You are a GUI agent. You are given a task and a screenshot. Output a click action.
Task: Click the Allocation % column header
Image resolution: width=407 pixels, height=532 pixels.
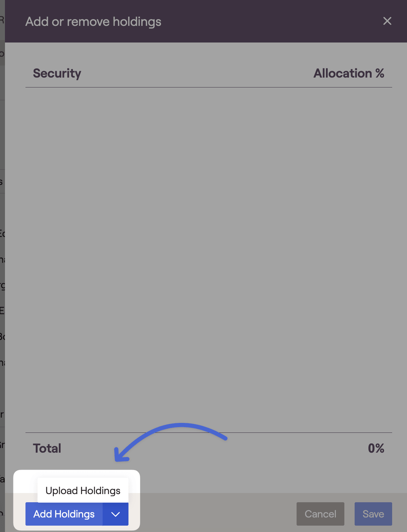click(349, 73)
